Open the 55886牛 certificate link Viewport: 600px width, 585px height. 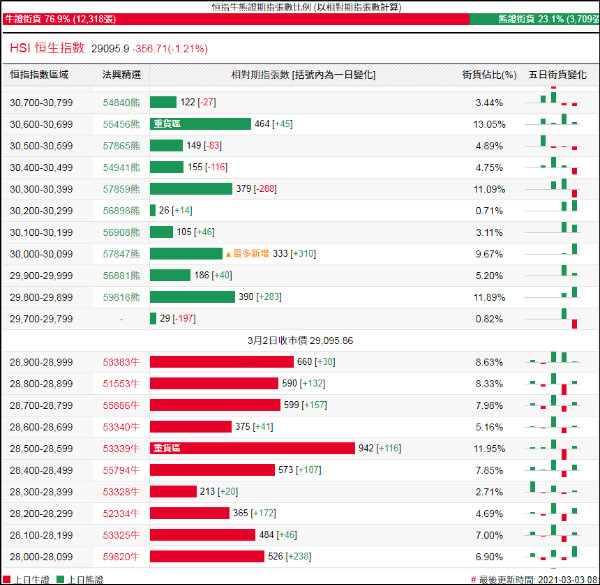pyautogui.click(x=121, y=405)
